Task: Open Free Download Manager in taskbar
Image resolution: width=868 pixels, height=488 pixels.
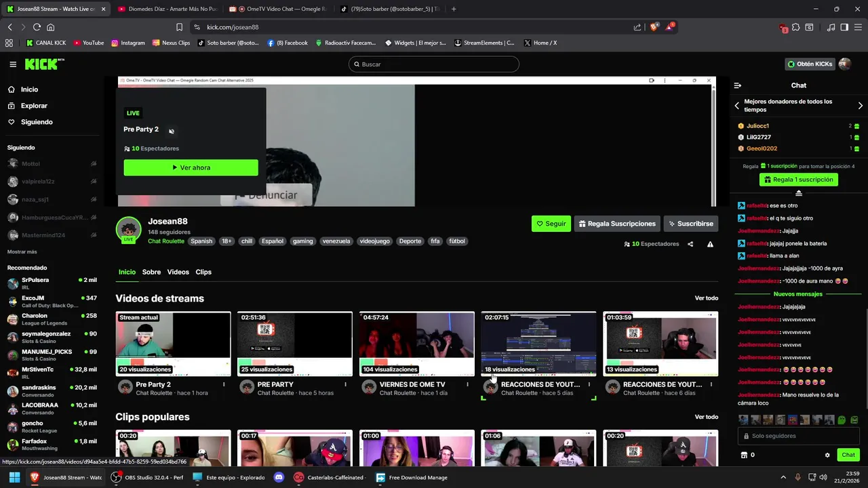Action: coord(412,477)
